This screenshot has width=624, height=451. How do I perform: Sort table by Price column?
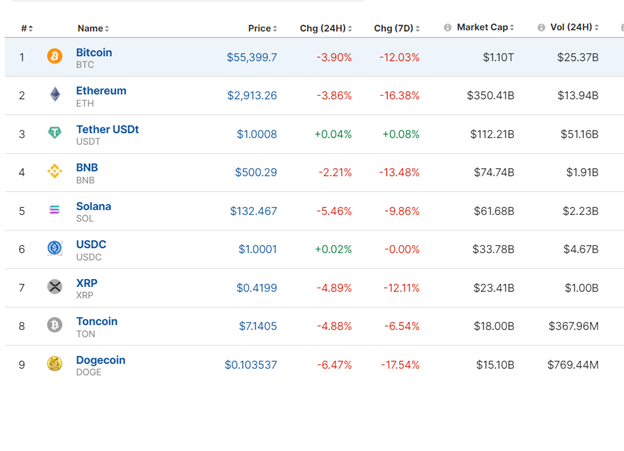point(262,28)
